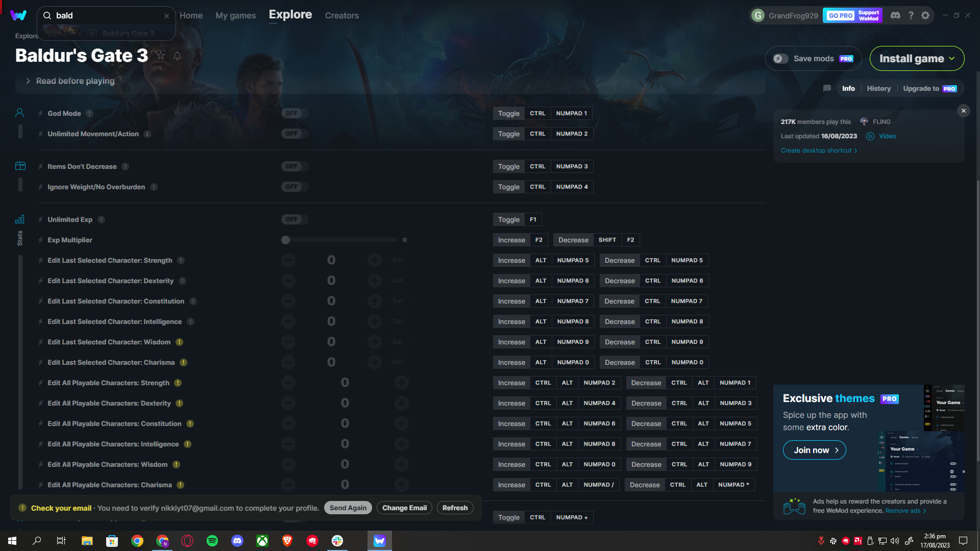Toggle Unlimited Exp on
This screenshot has height=551, width=980.
point(295,219)
